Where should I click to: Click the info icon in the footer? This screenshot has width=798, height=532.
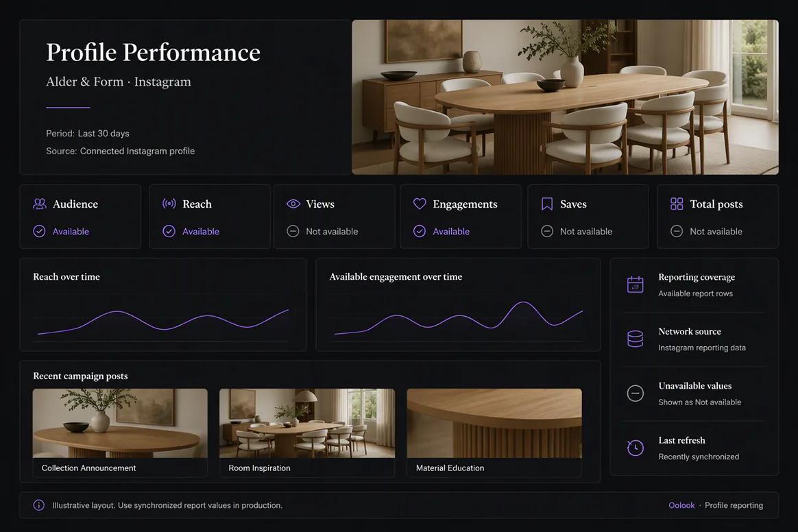pyautogui.click(x=38, y=505)
